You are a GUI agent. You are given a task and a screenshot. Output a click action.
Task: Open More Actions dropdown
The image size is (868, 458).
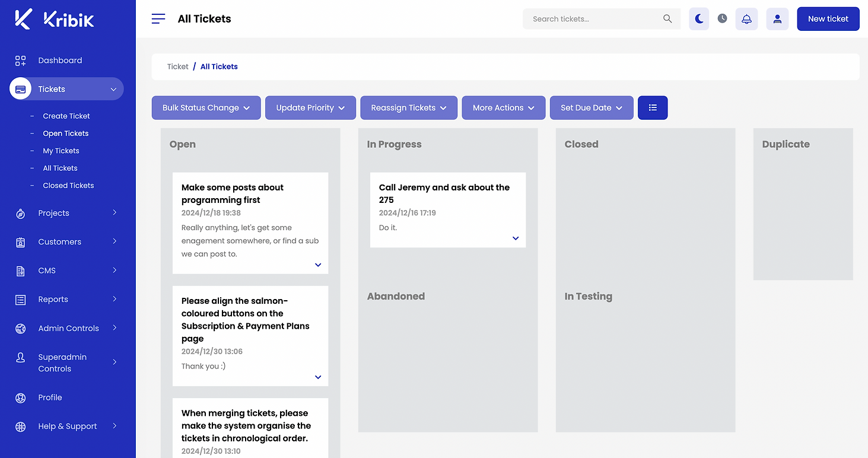point(504,107)
